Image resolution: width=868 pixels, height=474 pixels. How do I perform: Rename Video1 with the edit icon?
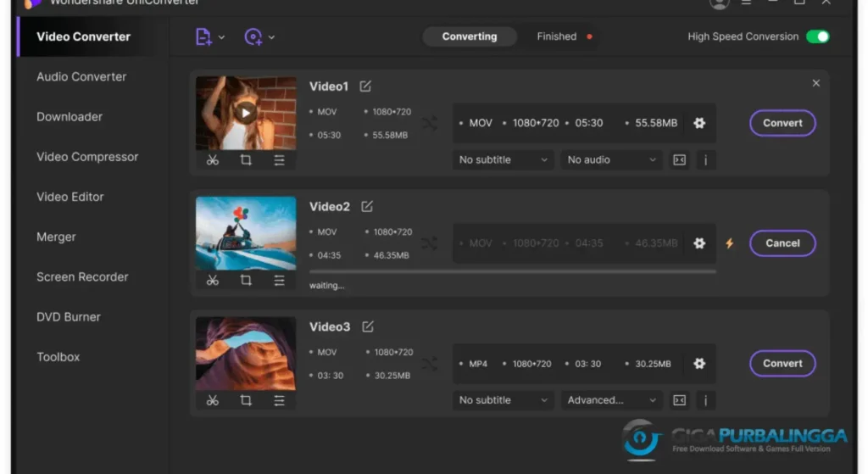[365, 86]
